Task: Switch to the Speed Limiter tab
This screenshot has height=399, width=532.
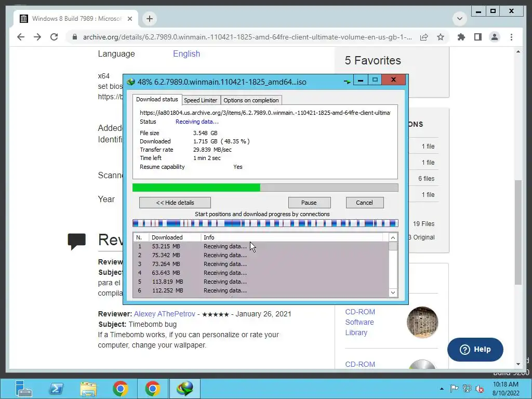Action: [x=201, y=100]
